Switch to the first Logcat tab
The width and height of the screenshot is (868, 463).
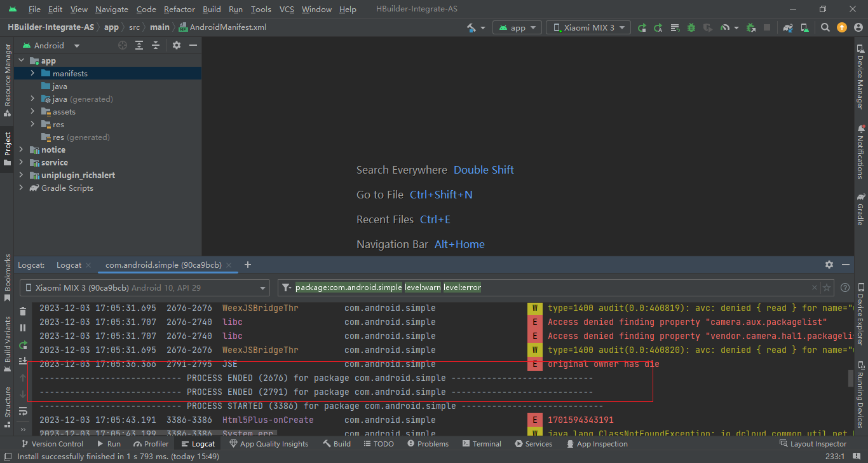(69, 265)
